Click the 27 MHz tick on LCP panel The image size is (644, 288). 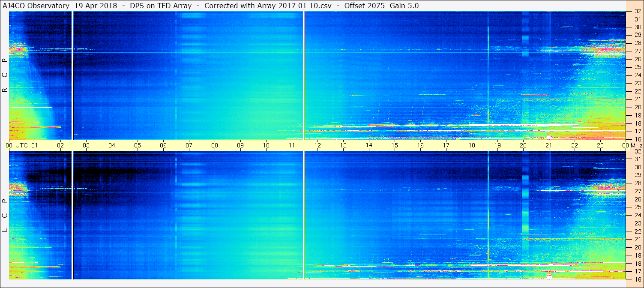[x=637, y=191]
